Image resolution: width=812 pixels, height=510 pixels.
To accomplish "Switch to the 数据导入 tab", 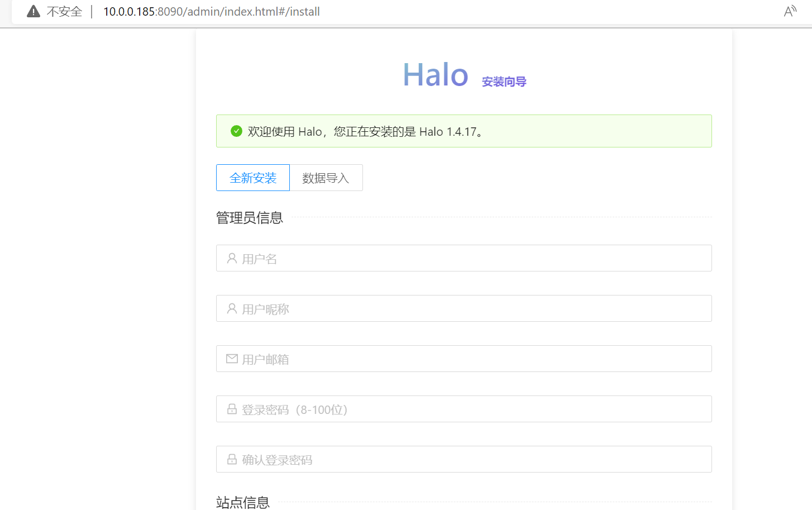I will coord(326,178).
